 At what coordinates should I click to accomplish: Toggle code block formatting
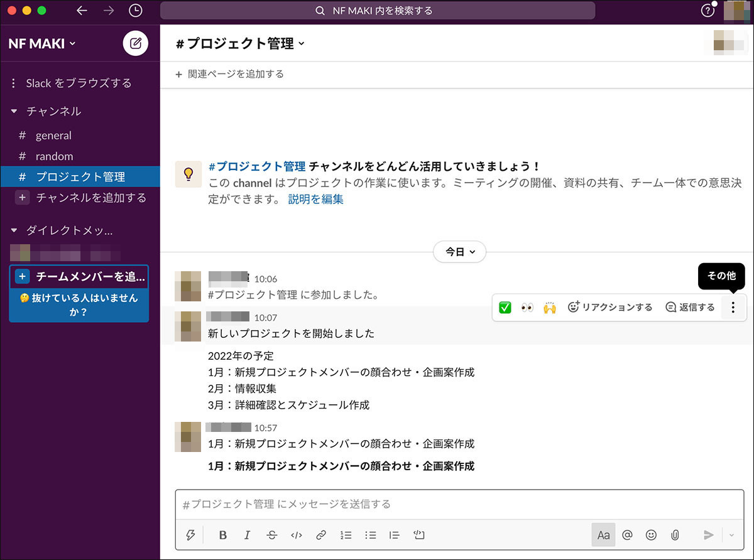tap(419, 535)
